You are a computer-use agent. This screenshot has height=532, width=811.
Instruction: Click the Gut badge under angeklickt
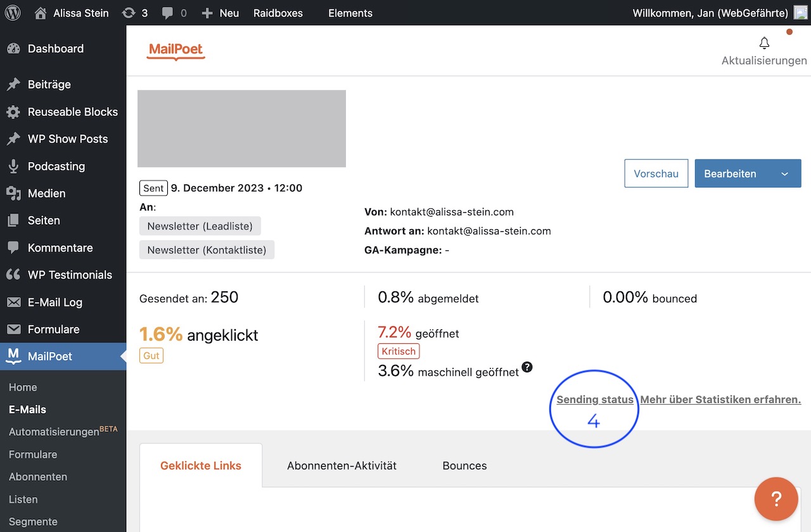[151, 355]
